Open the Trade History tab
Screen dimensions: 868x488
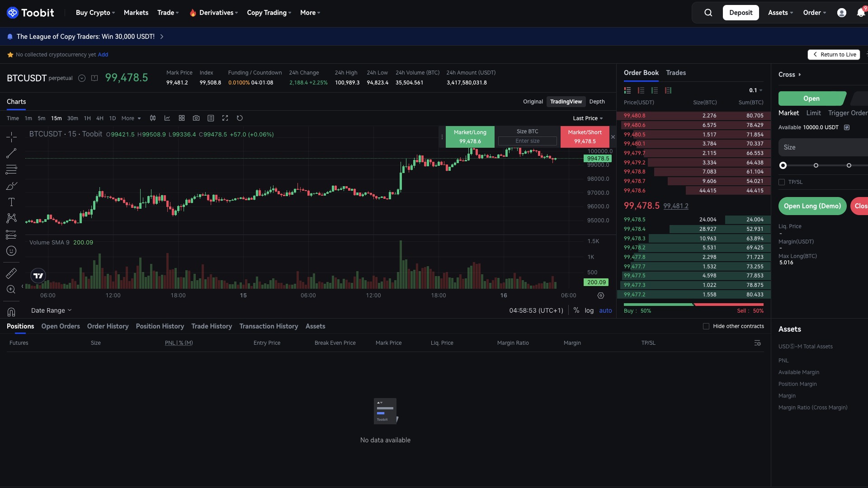[212, 326]
